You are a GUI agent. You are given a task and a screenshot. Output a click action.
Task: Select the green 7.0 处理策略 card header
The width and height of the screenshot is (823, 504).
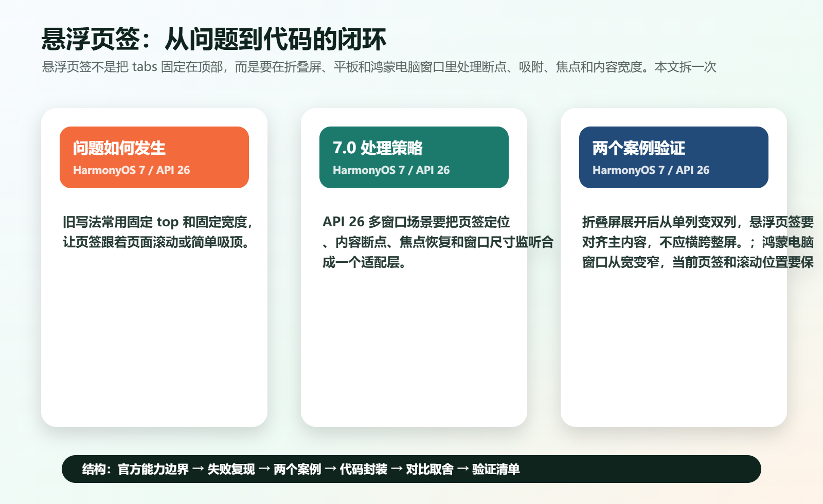414,157
